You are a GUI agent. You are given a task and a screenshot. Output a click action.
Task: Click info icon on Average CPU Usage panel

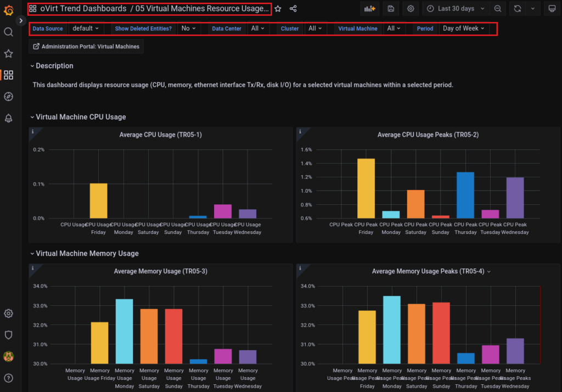pyautogui.click(x=32, y=132)
